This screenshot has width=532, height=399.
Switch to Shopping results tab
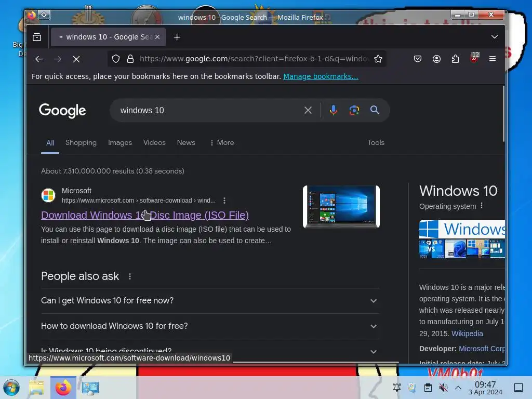[x=81, y=142]
